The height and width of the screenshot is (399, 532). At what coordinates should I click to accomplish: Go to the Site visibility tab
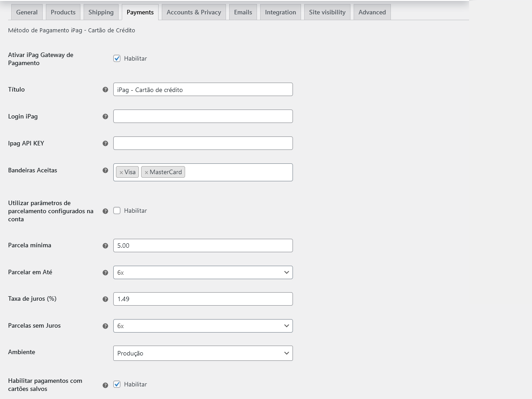click(x=327, y=12)
